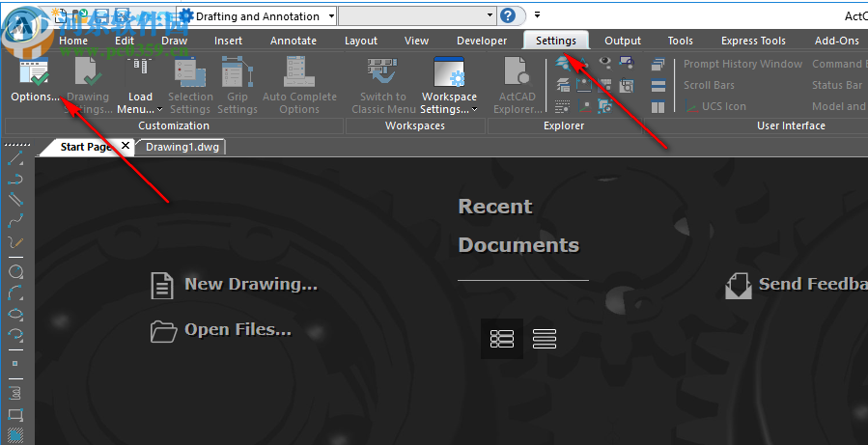The image size is (868, 445).
Task: Click Selection Settings button
Action: pyautogui.click(x=190, y=86)
